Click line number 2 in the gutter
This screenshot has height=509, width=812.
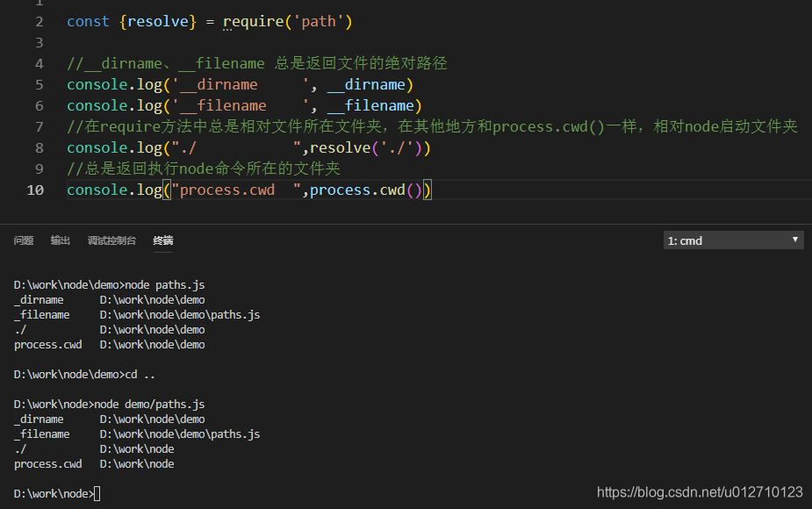pos(40,22)
